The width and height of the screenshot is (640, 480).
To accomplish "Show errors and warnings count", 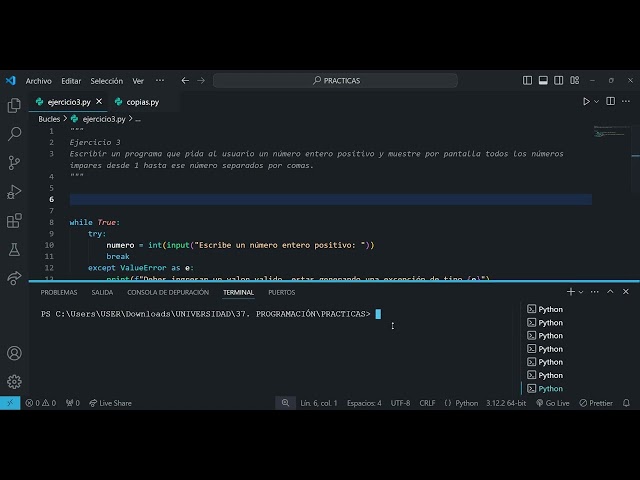I will click(40, 403).
